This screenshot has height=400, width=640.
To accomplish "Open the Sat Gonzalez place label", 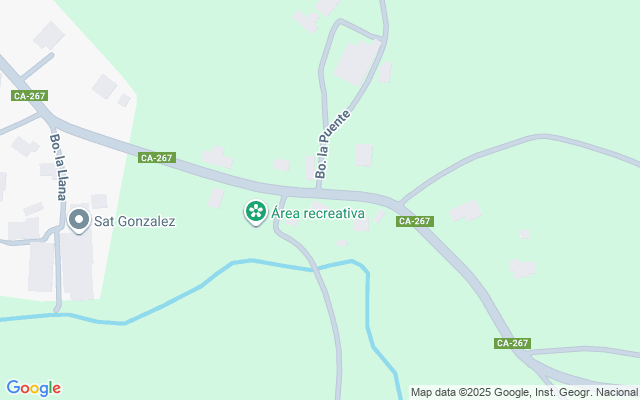I will click(135, 221).
